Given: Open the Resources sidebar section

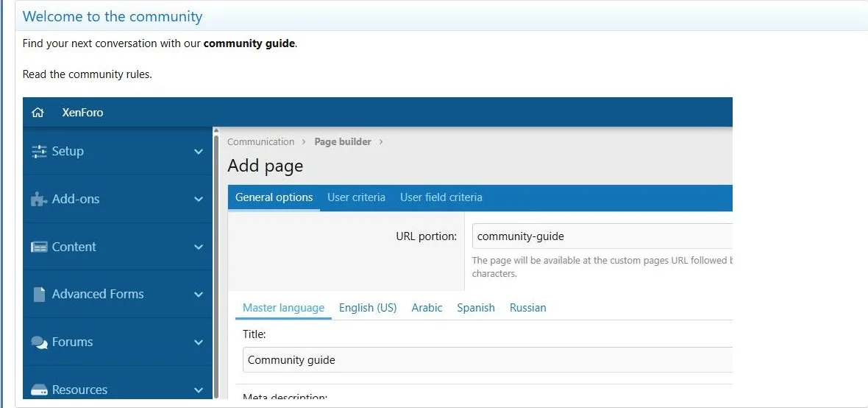Looking at the screenshot, I should 118,383.
